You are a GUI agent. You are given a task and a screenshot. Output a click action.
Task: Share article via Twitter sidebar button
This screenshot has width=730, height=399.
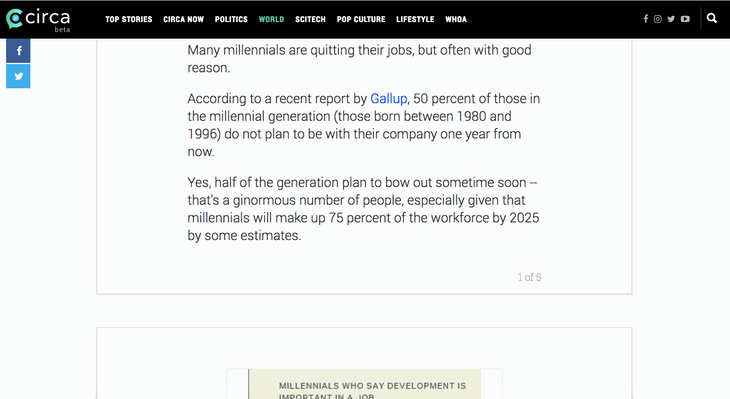coord(18,76)
